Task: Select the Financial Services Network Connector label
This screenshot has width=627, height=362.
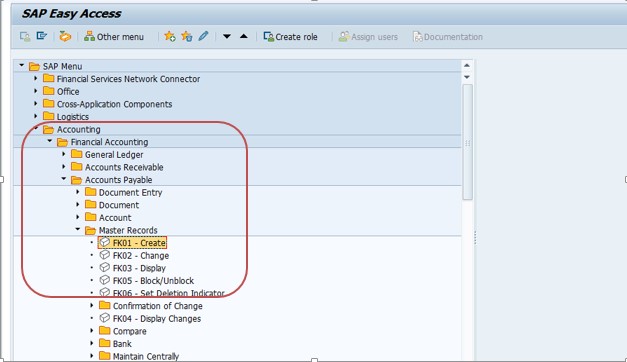Action: (128, 79)
